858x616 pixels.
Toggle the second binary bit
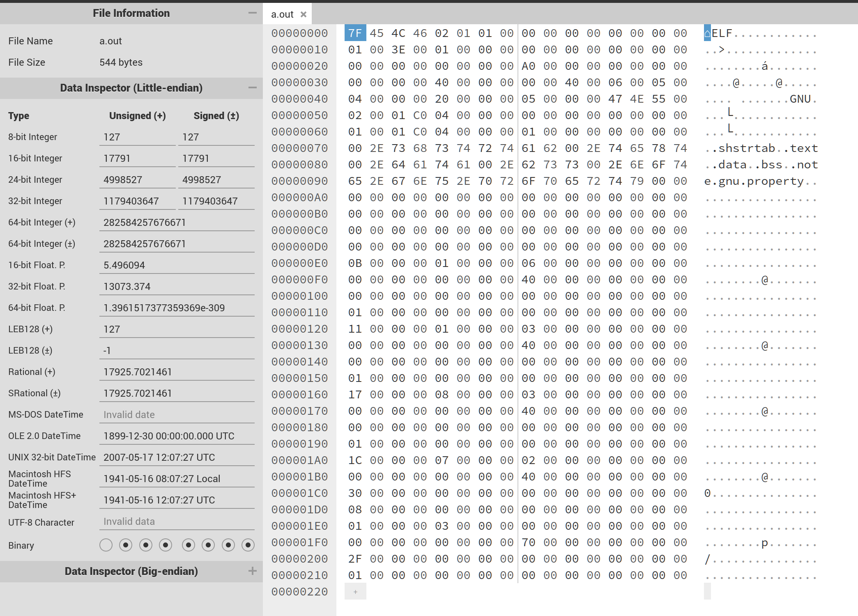click(x=126, y=545)
